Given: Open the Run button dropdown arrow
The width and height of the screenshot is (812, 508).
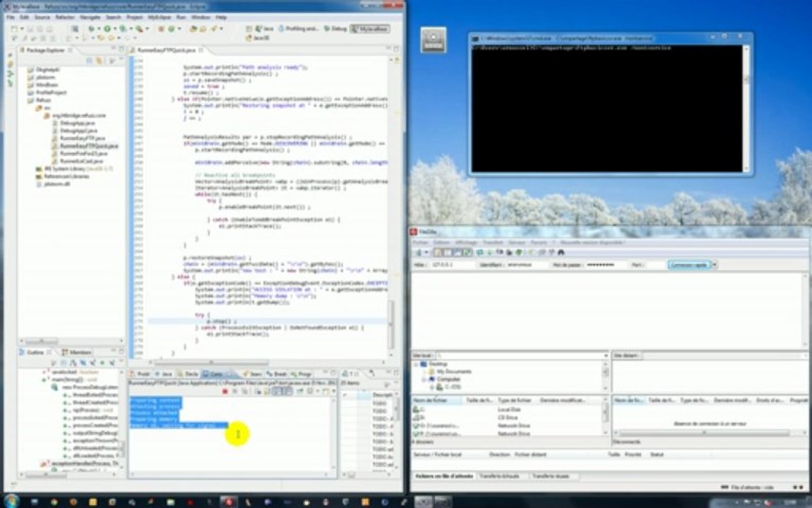Looking at the screenshot, I should click(x=114, y=29).
